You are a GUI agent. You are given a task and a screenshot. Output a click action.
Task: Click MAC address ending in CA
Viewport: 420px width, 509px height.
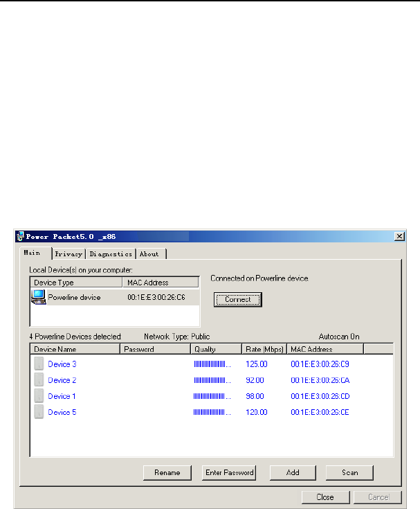tap(320, 380)
